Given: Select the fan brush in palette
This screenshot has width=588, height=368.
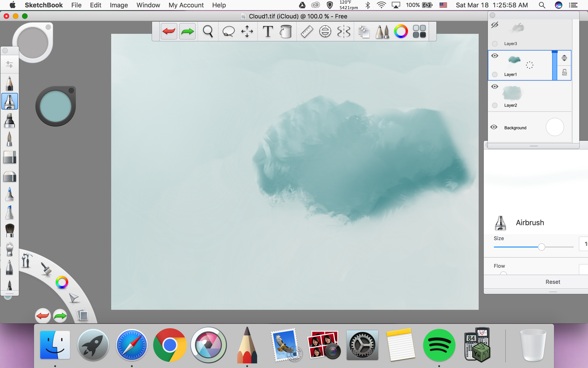Looking at the screenshot, I should click(x=10, y=249).
